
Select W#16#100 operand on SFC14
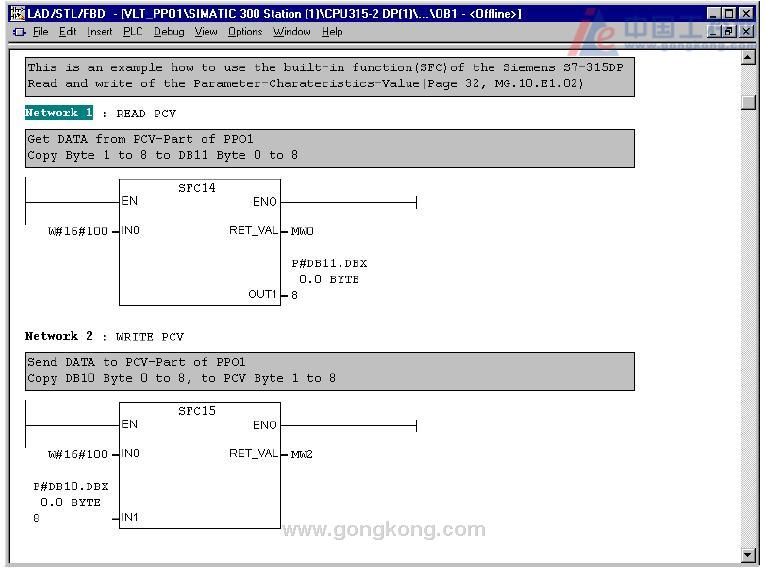78,231
